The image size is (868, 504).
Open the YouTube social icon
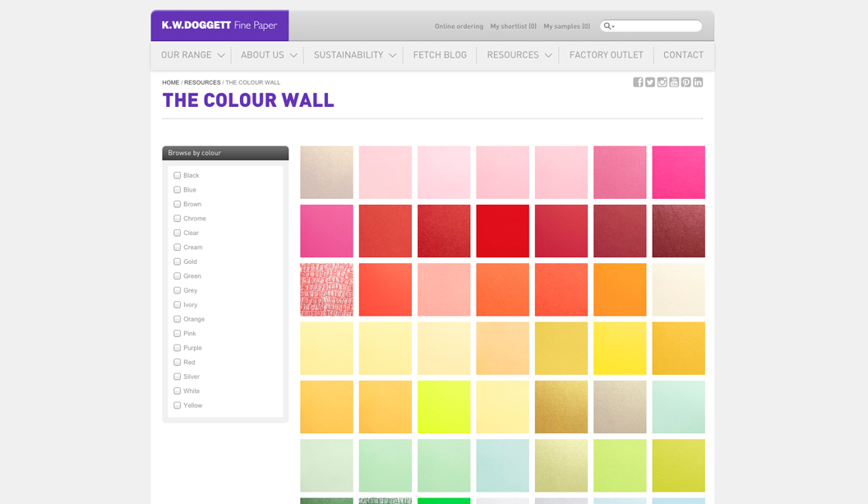click(674, 82)
